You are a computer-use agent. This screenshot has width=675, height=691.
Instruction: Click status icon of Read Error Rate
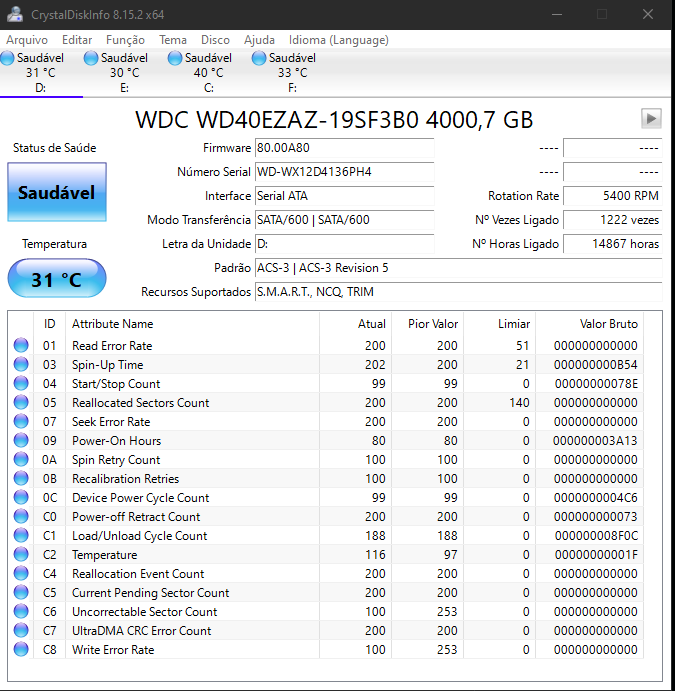(21, 345)
